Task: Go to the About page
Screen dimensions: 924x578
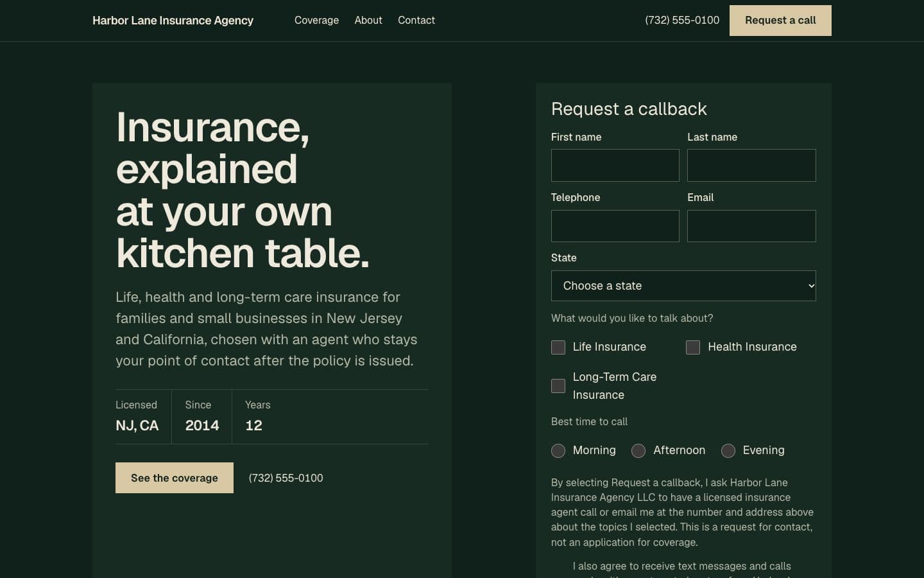Action: [368, 21]
